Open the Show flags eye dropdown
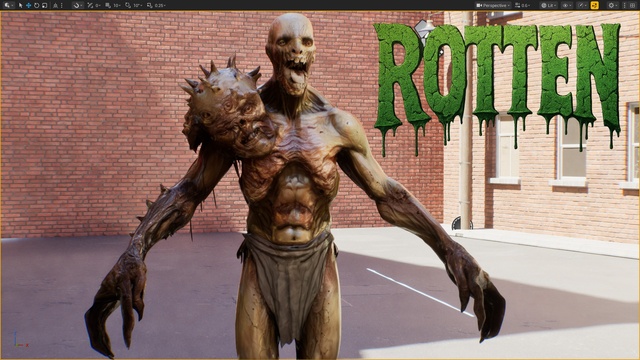This screenshot has height=360, width=640. click(x=567, y=5)
